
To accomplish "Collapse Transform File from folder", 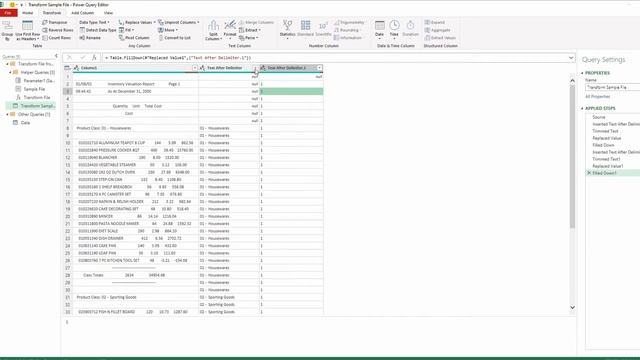I will click(x=7, y=64).
